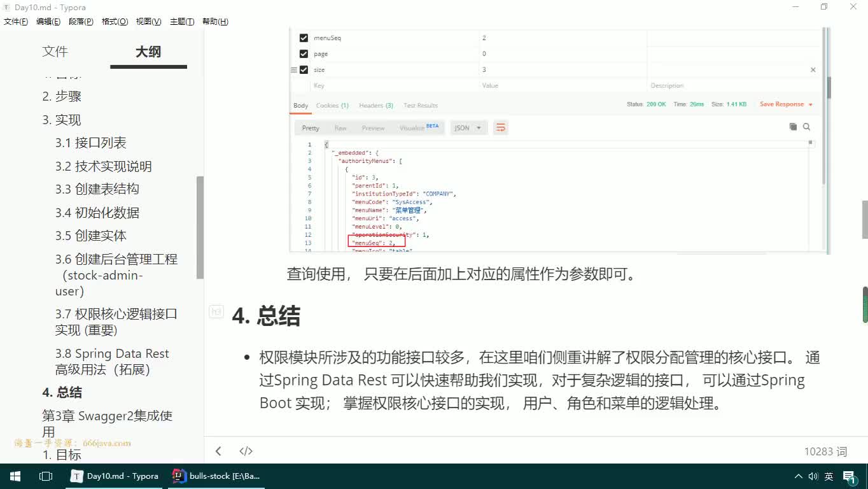868x489 pixels.
Task: Click the 10283 词 word count
Action: tap(825, 451)
